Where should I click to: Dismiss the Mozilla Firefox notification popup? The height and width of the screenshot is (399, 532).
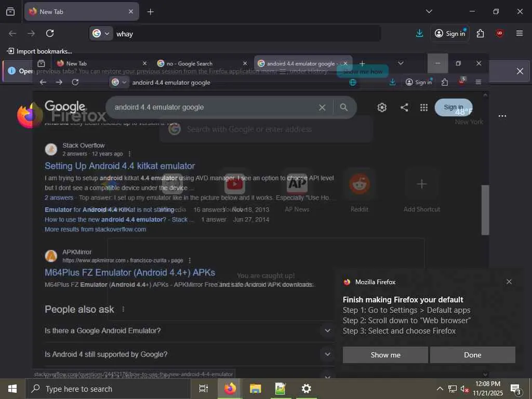point(509,282)
